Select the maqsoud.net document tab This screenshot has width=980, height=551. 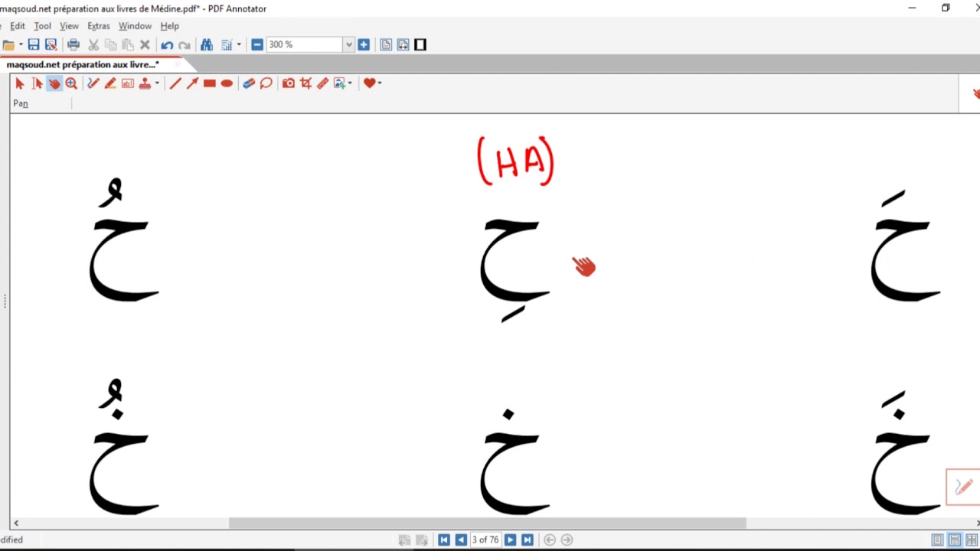[83, 64]
